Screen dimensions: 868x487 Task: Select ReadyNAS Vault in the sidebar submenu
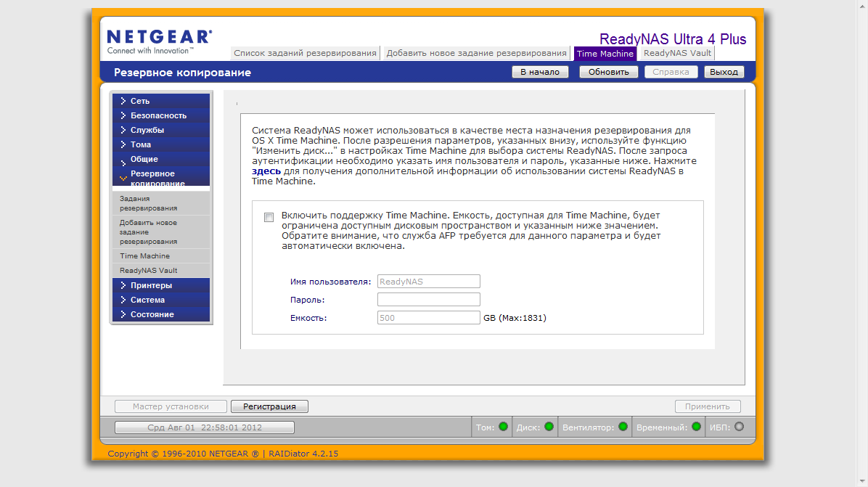161,270
